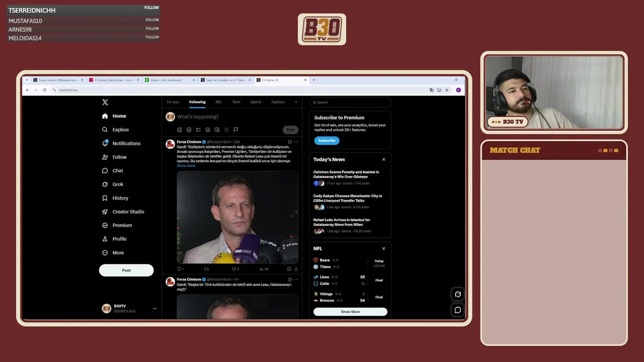644x362 pixels.
Task: Follow MUSTAFAS10 in the overlay list
Action: 152,20
